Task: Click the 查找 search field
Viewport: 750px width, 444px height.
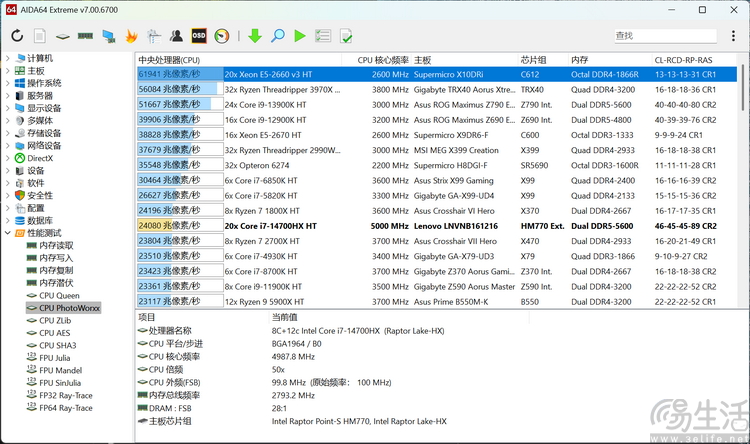Action: click(665, 36)
